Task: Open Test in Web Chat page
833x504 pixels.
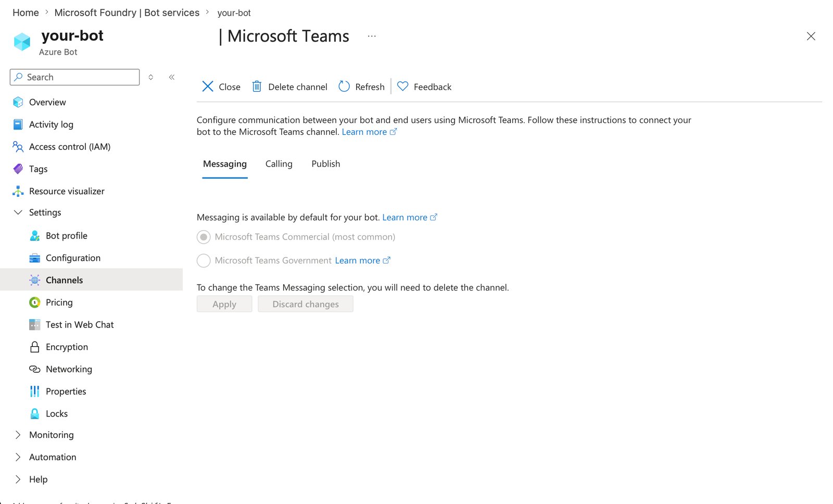Action: [80, 325]
